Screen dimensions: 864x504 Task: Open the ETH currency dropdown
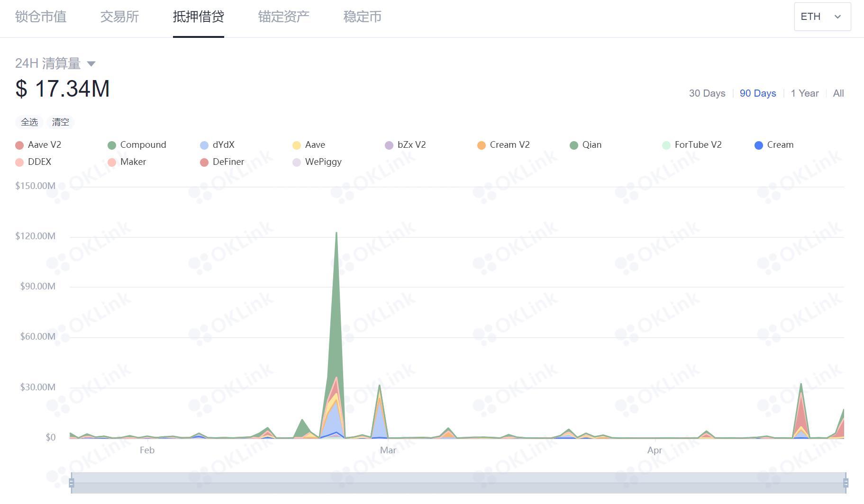822,17
